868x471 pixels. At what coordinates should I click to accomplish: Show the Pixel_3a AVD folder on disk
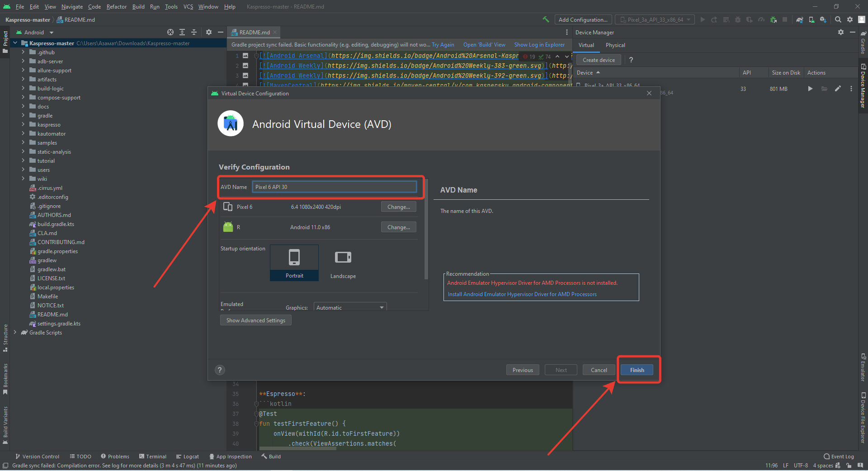tap(824, 89)
